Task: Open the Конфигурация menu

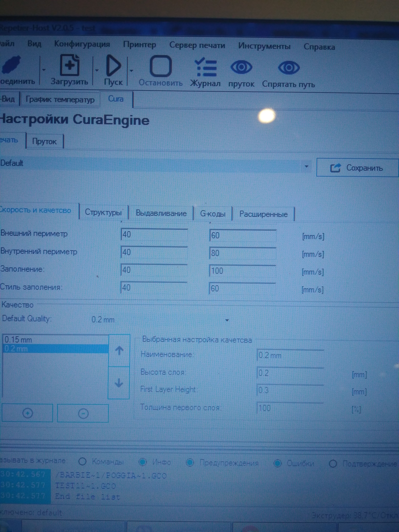Action: point(82,44)
